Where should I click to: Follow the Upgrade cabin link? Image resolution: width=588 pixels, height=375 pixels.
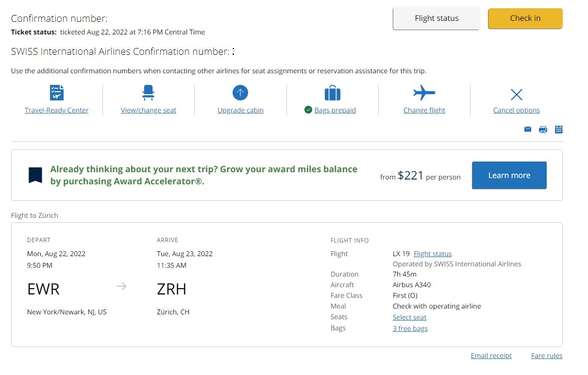pos(240,110)
